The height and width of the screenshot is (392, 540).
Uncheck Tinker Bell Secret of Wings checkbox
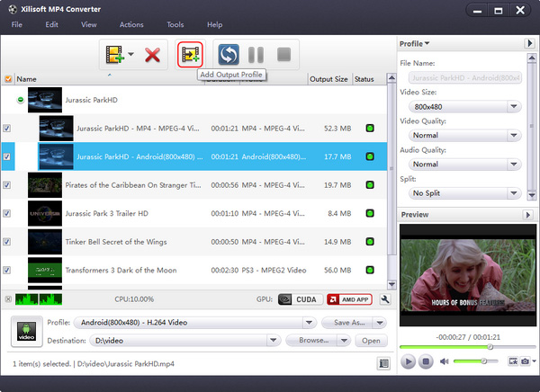coord(7,242)
